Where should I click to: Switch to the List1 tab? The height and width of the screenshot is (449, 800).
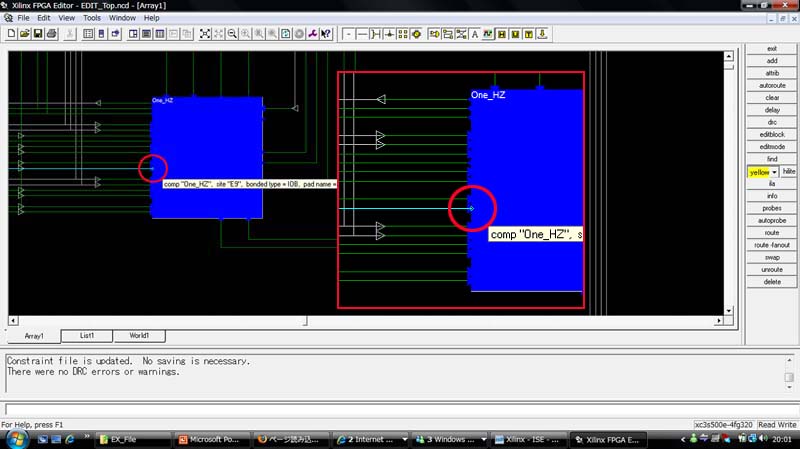tap(87, 336)
